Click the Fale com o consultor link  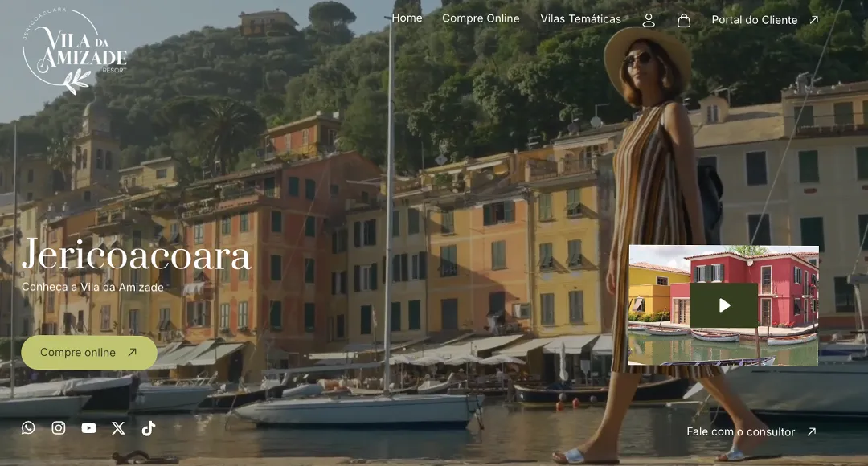click(740, 432)
